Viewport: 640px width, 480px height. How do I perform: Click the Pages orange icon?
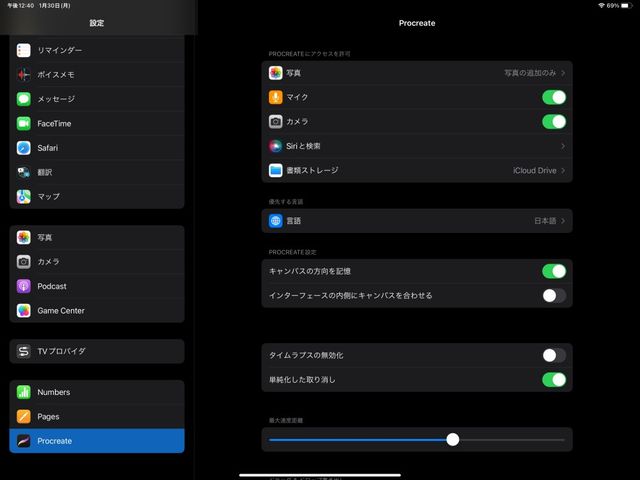tap(24, 416)
